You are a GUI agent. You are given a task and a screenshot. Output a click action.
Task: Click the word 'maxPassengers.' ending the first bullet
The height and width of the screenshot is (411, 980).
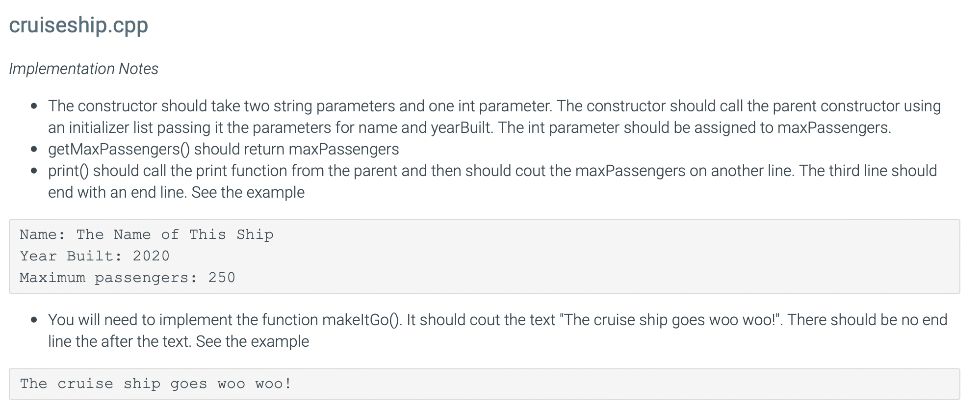pos(834,128)
